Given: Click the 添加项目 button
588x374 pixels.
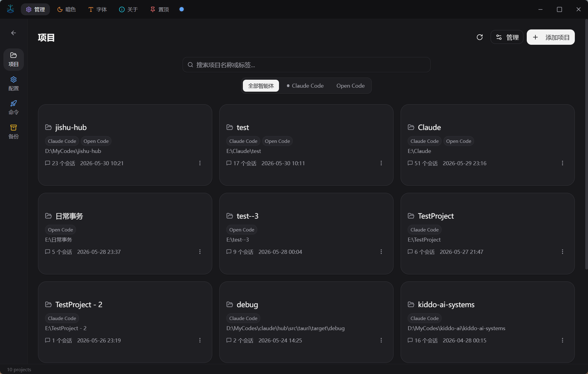Looking at the screenshot, I should pos(551,37).
